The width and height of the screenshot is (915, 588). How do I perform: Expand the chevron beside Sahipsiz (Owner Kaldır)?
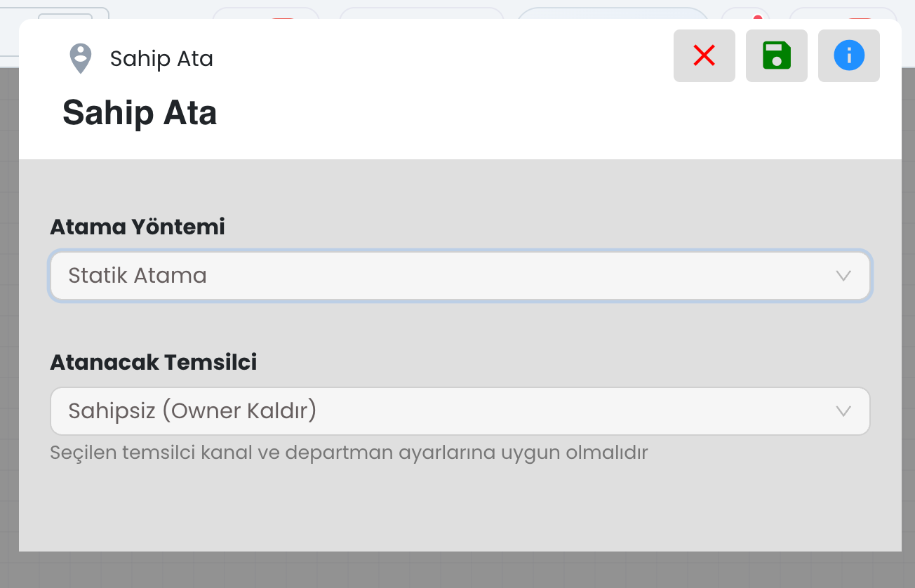(843, 411)
